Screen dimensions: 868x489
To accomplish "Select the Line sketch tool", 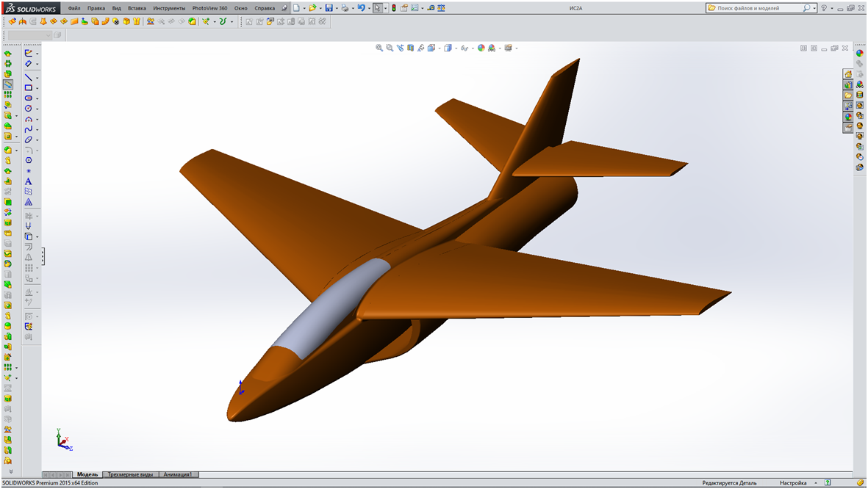I will click(x=28, y=77).
